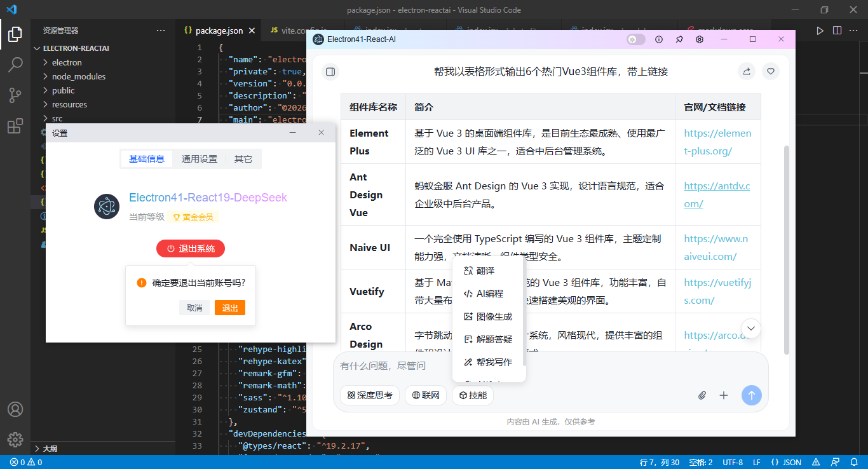Open the Explorer view in VS Code activity bar
The image size is (868, 469).
[x=15, y=34]
